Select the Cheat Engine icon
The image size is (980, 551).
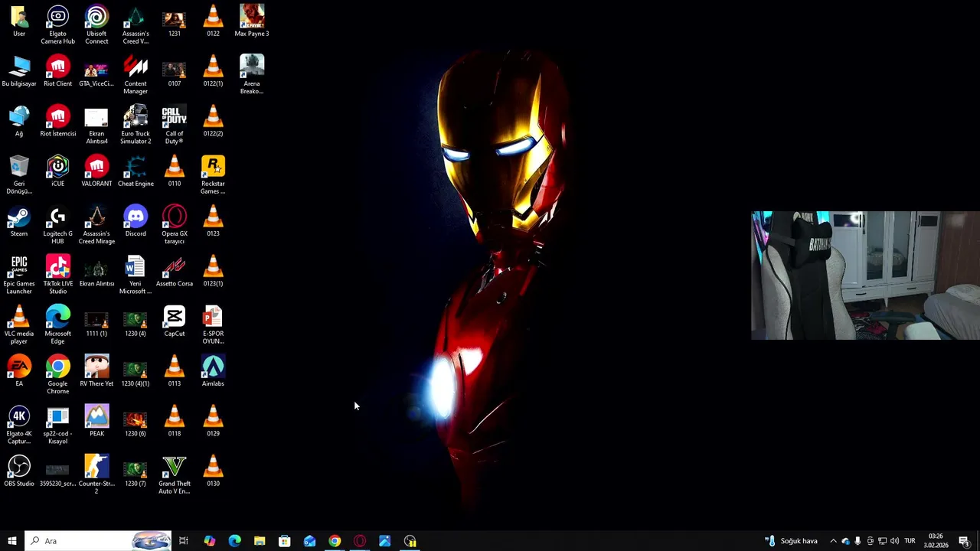pos(136,172)
